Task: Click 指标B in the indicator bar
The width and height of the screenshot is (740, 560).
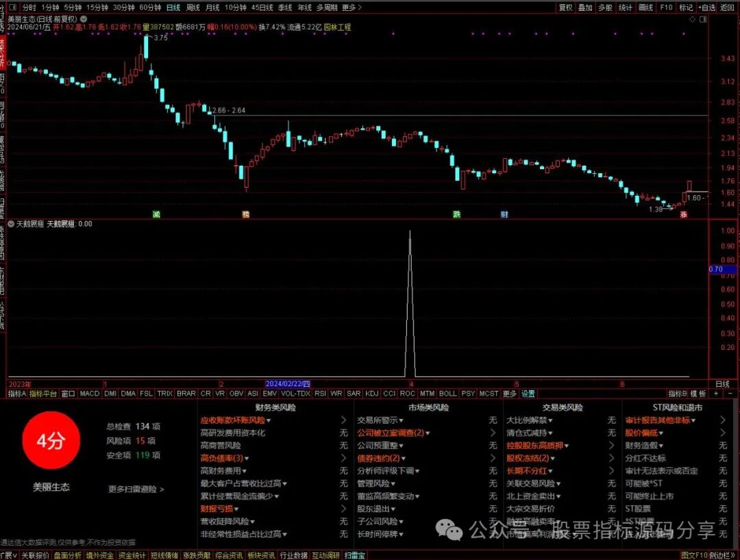Action: pos(677,394)
